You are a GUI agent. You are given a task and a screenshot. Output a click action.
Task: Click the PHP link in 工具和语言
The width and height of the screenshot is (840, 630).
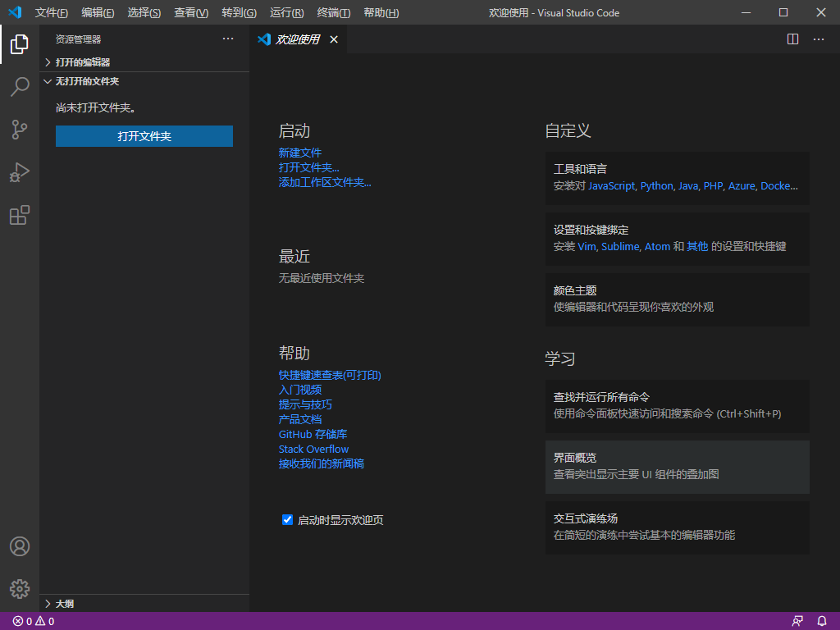pos(713,186)
